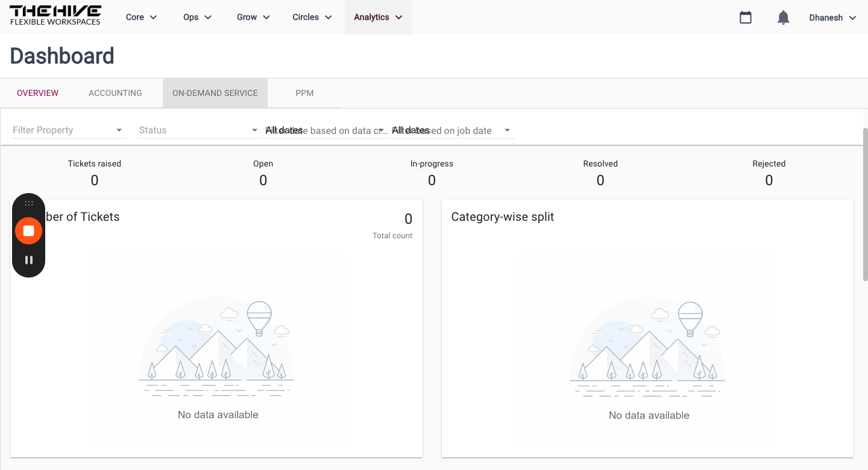Image resolution: width=868 pixels, height=470 pixels.
Task: Open the Core menu
Action: point(141,17)
